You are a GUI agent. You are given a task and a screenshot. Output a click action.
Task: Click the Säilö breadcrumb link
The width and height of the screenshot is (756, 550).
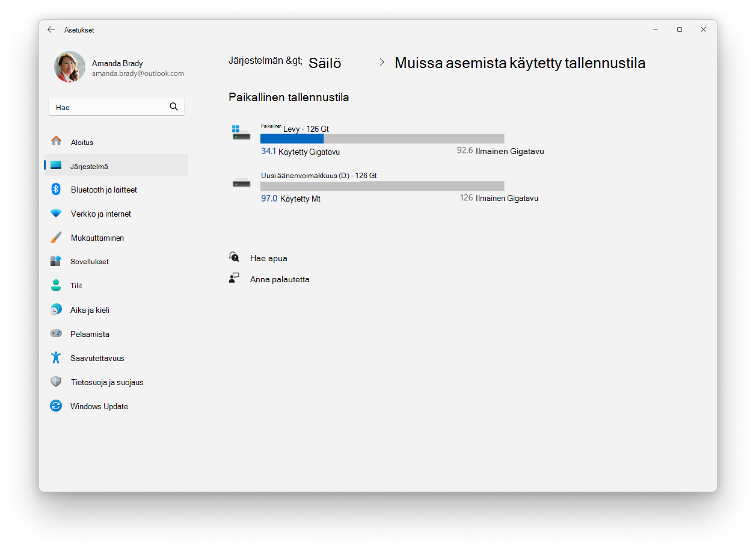[x=325, y=63]
